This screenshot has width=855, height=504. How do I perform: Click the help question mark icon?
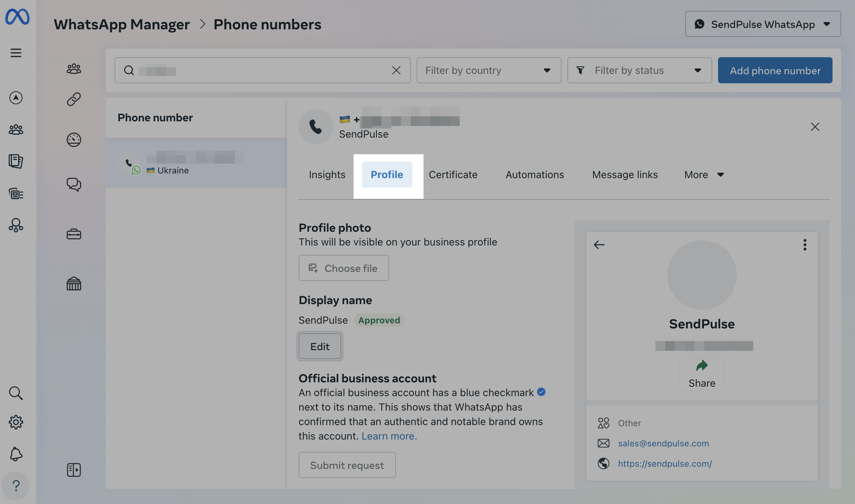[16, 486]
